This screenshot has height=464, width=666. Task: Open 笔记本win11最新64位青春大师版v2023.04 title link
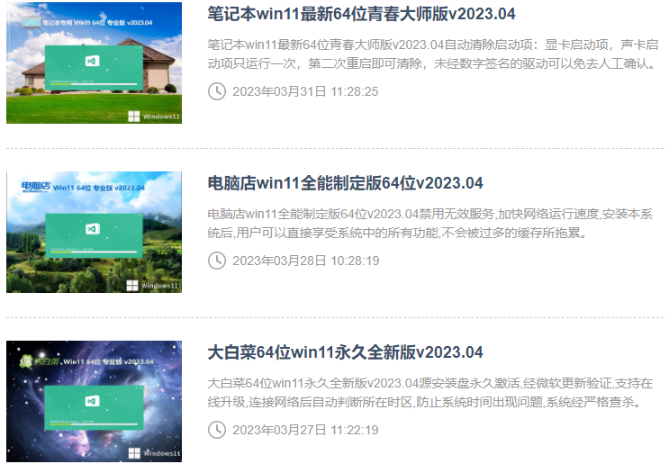click(x=361, y=14)
